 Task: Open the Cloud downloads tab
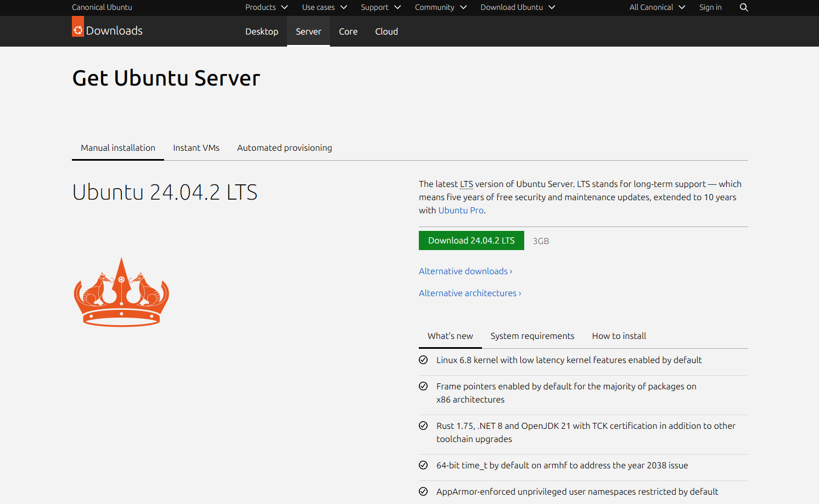point(386,31)
